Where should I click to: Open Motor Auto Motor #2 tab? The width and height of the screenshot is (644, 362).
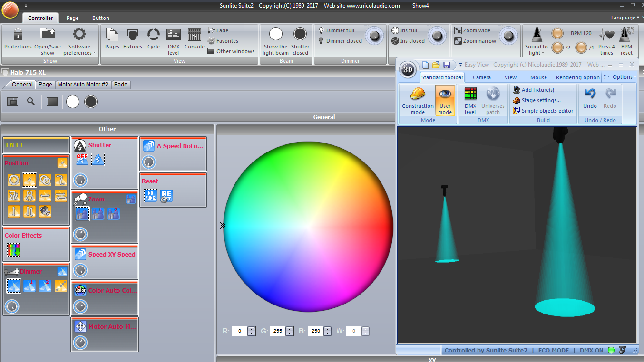tap(83, 84)
